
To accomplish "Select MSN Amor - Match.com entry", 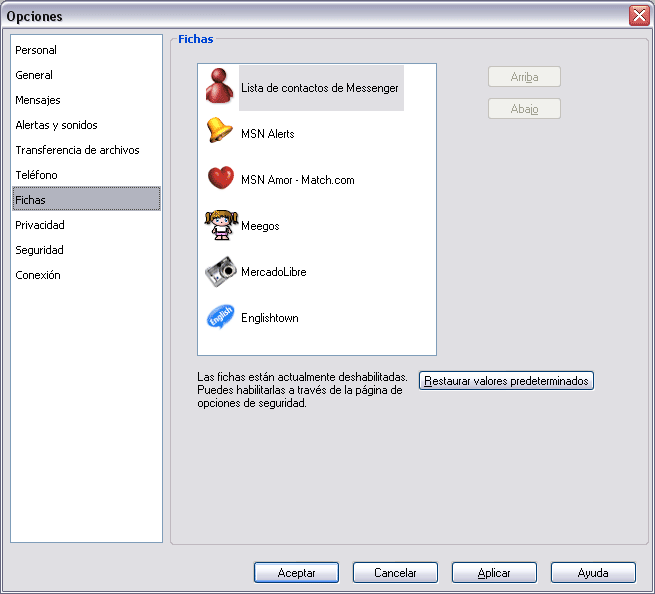I will (298, 180).
